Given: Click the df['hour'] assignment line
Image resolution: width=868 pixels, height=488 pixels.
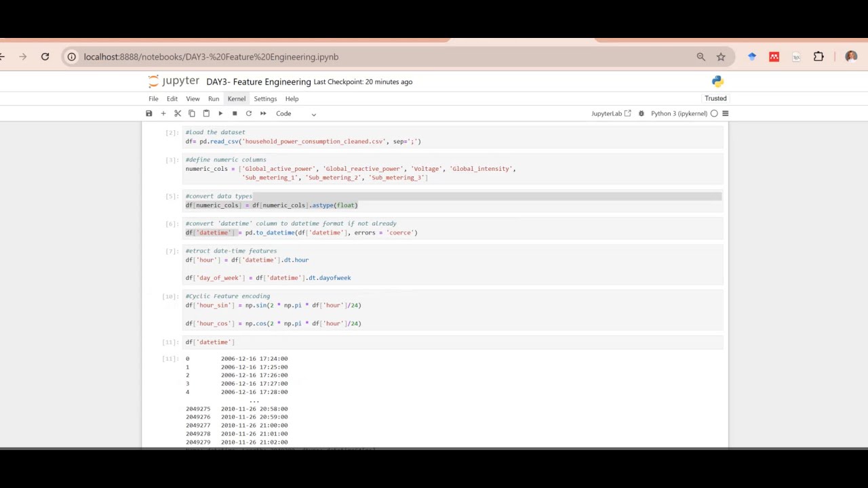Looking at the screenshot, I should [x=247, y=260].
